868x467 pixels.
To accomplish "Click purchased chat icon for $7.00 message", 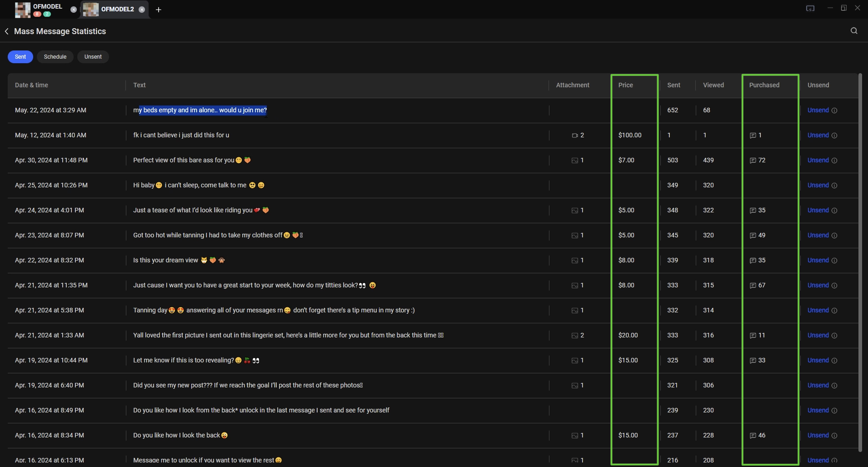I will coord(753,161).
